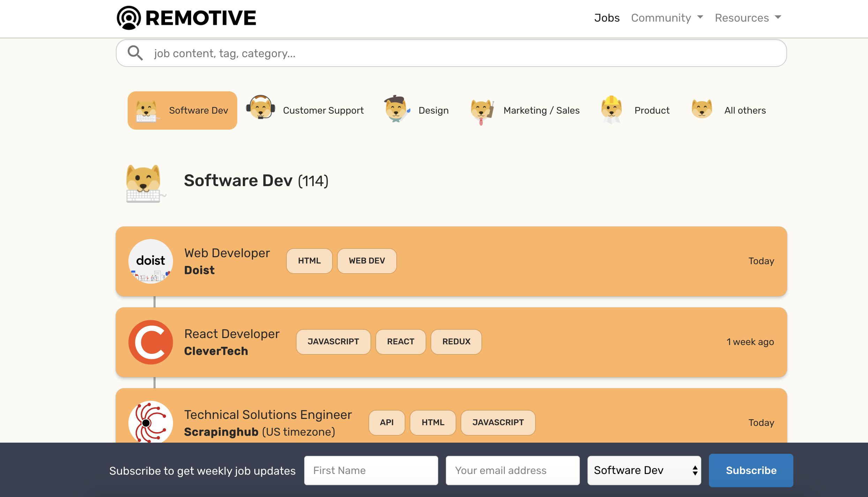The image size is (868, 497).
Task: Click the CleverTech company logo
Action: coord(151,342)
